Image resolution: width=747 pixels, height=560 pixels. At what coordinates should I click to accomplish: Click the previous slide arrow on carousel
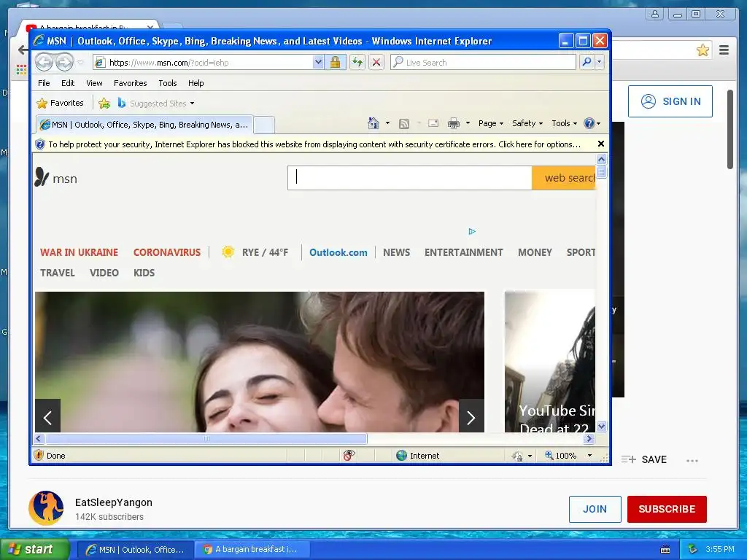pos(47,416)
